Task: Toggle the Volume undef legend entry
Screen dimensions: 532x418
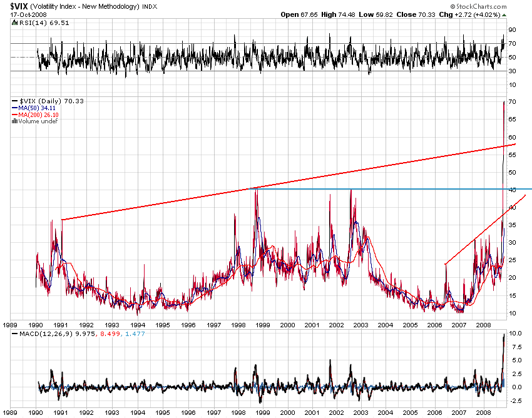Action: point(36,121)
